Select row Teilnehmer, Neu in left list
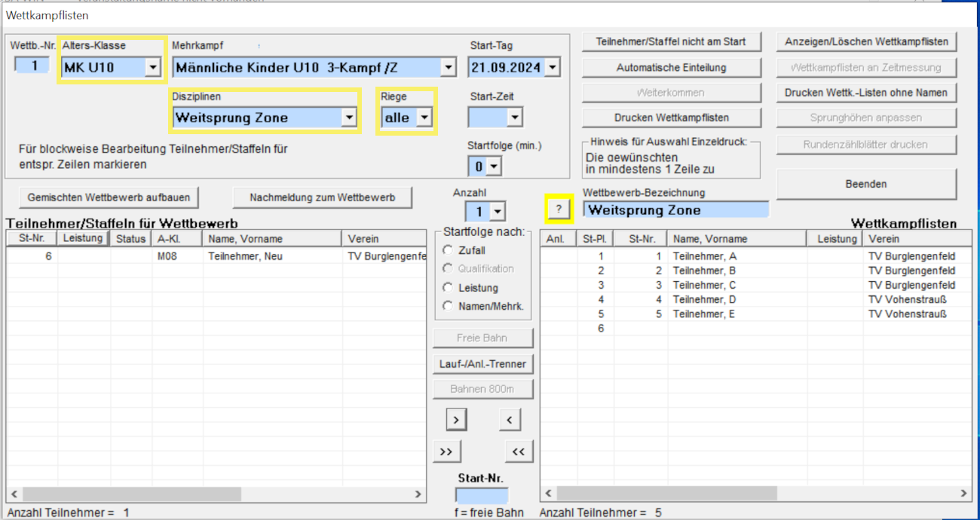 (x=216, y=256)
